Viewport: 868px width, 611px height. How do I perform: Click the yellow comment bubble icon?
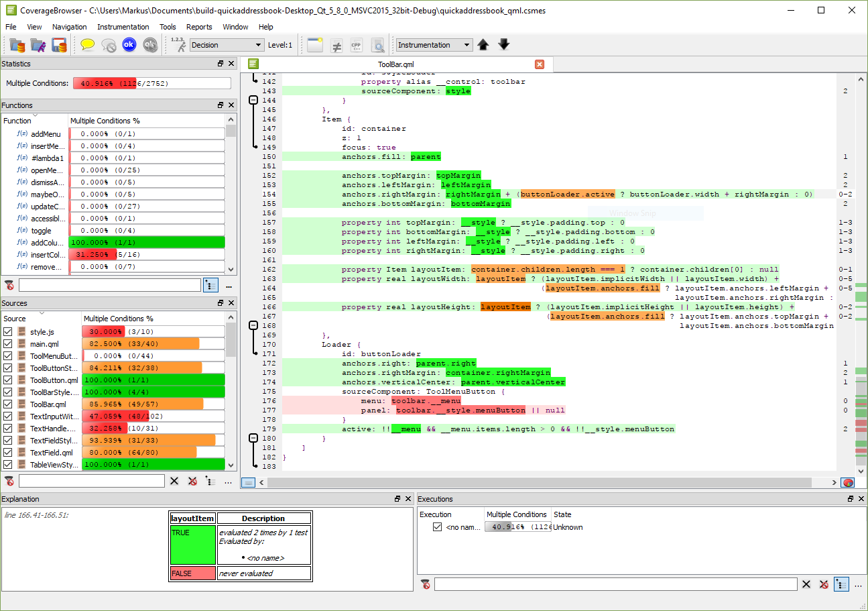[x=87, y=45]
